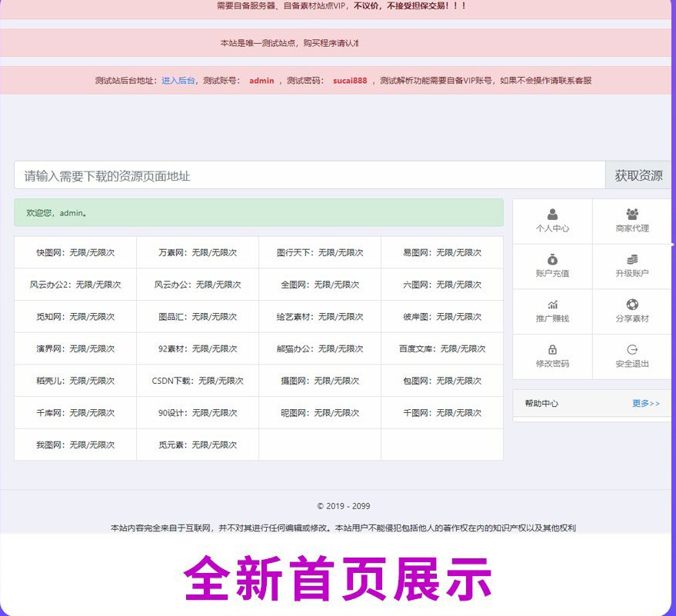The image size is (676, 616).
Task: Open the 推广赚钱 chart icon
Action: (x=552, y=305)
